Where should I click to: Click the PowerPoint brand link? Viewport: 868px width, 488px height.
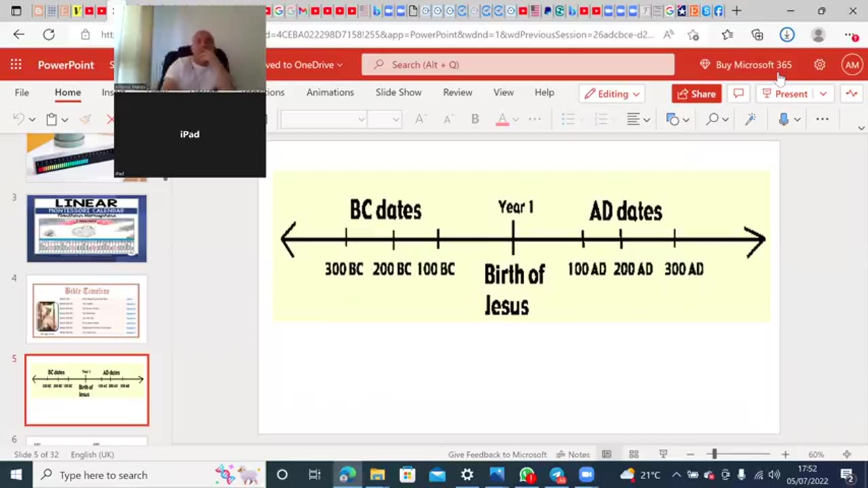click(66, 64)
